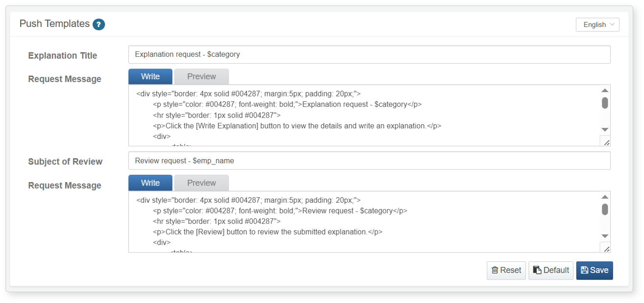Select the Write tab for explanation message
Screen dimensions: 644x303
(x=150, y=76)
